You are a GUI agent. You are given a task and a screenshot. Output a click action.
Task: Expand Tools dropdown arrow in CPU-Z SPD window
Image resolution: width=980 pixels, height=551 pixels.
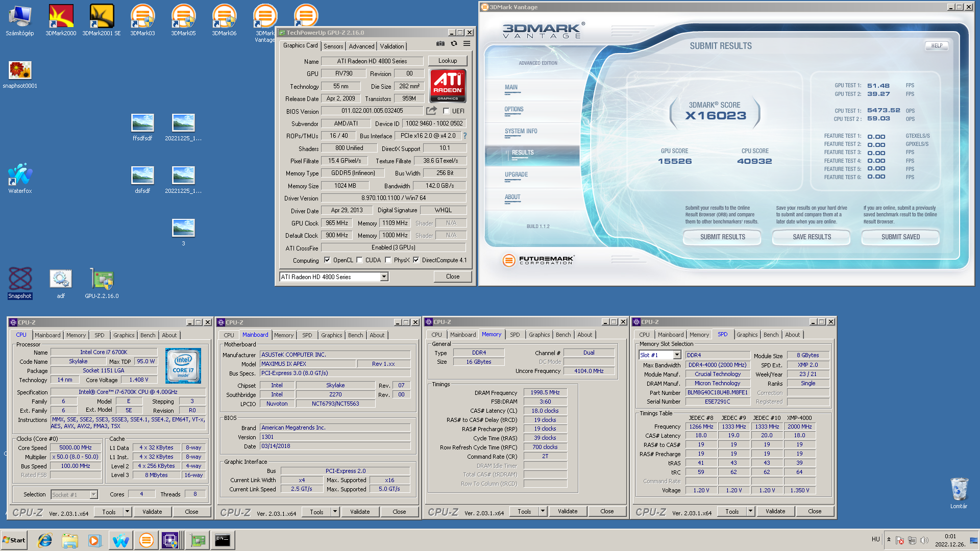(750, 511)
